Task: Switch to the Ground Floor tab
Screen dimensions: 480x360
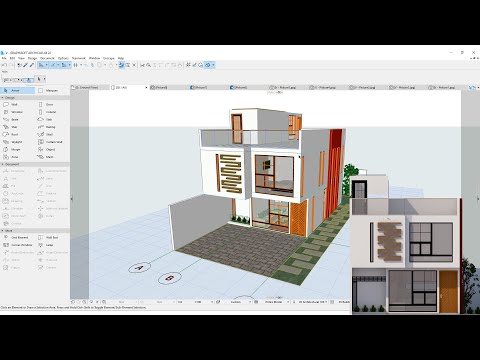Action: (90, 88)
